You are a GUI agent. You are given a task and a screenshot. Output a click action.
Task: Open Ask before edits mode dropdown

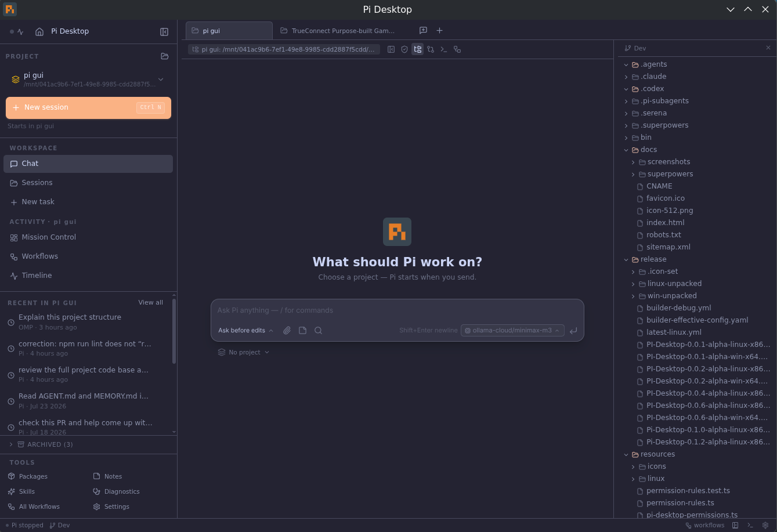(x=246, y=330)
